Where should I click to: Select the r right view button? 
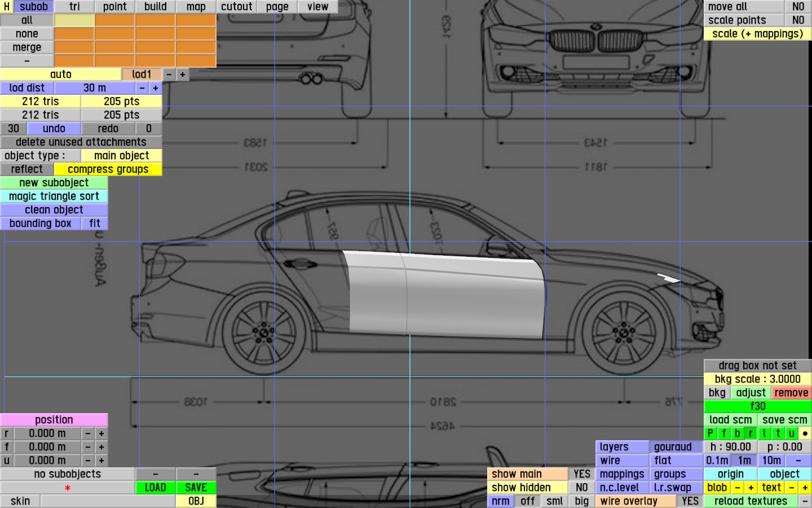pyautogui.click(x=751, y=433)
